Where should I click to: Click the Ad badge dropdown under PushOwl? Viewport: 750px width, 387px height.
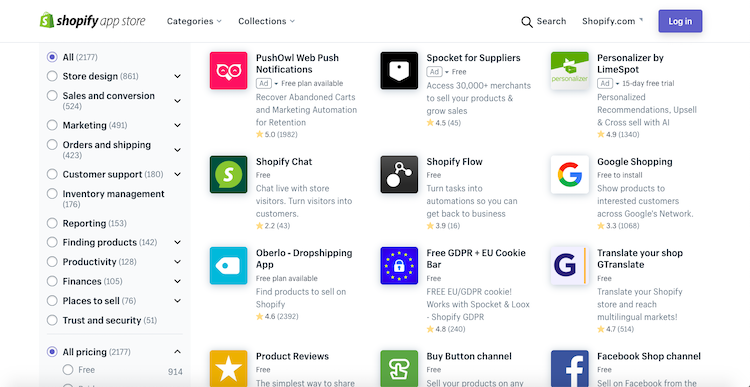click(x=267, y=83)
